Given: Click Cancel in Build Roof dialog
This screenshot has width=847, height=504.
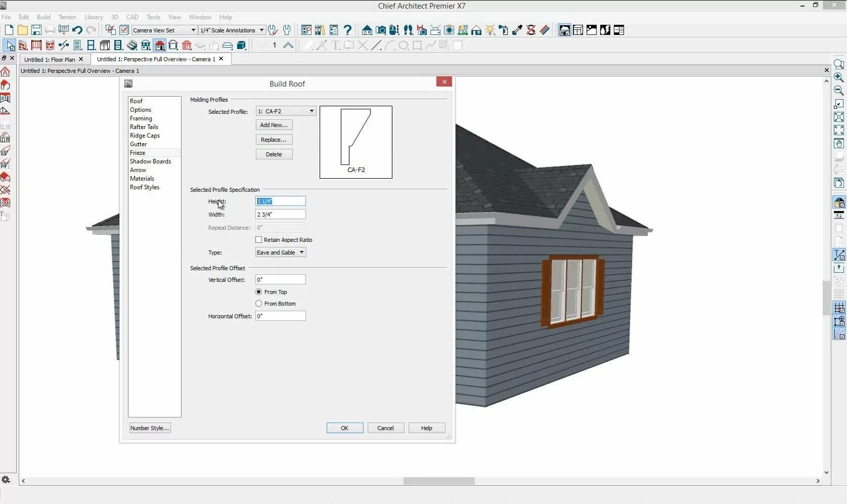Looking at the screenshot, I should (x=386, y=428).
